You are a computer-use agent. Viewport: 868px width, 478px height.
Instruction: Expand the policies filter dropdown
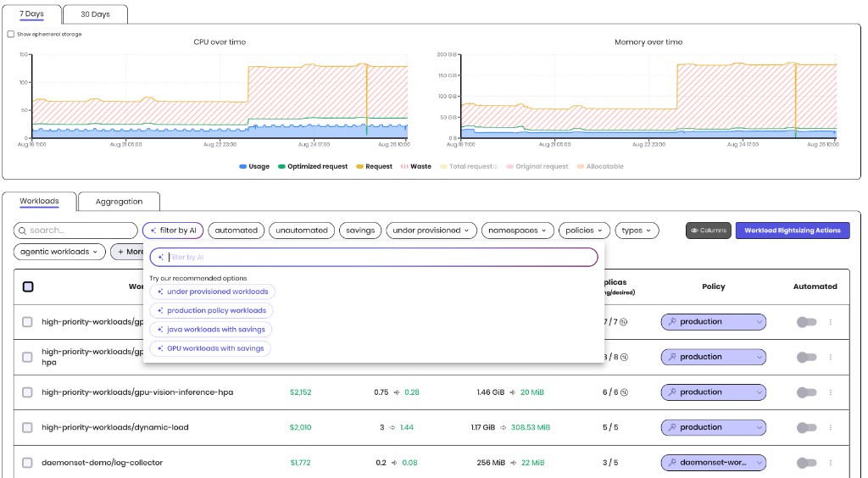point(584,231)
